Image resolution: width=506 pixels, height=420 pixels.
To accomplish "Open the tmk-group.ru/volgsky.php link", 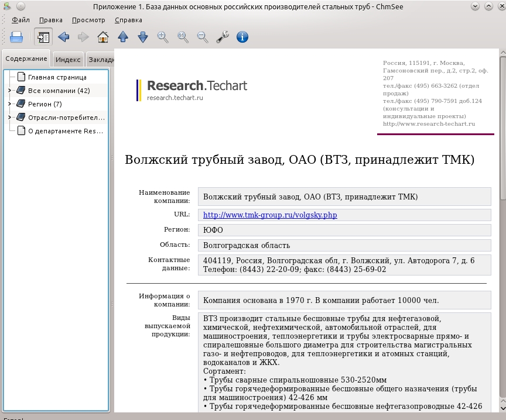I will point(270,215).
